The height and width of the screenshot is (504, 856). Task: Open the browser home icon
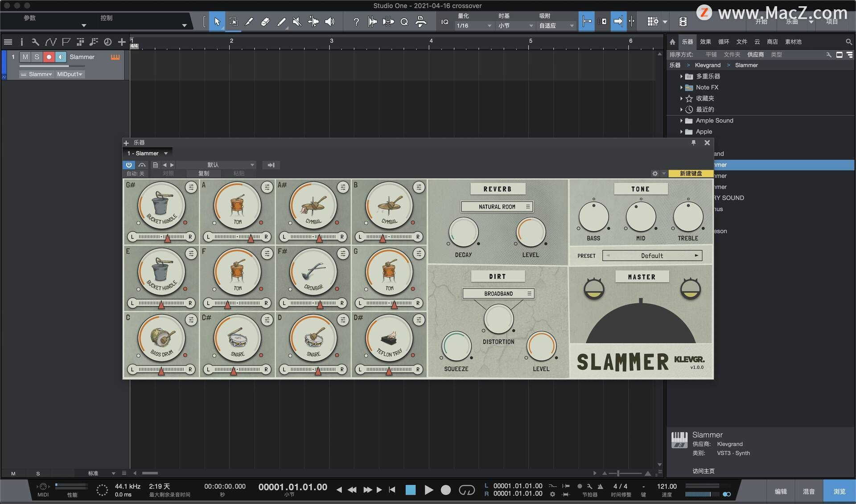(x=672, y=41)
